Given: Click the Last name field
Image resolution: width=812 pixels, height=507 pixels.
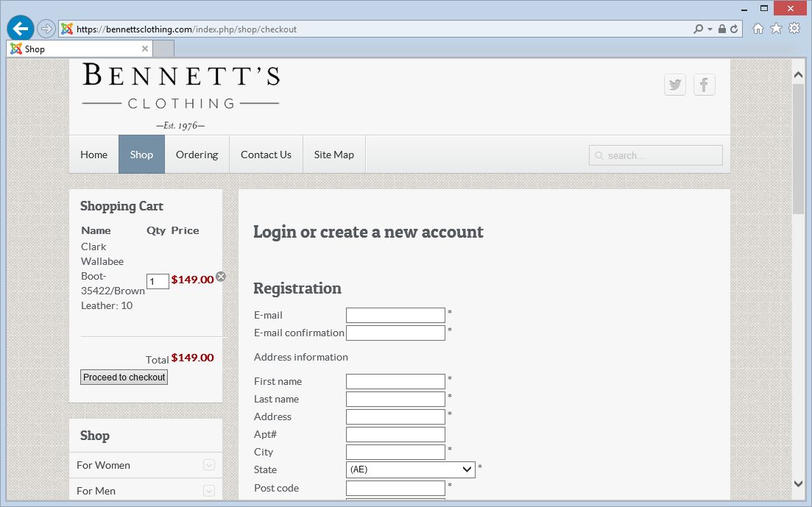Looking at the screenshot, I should [395, 400].
